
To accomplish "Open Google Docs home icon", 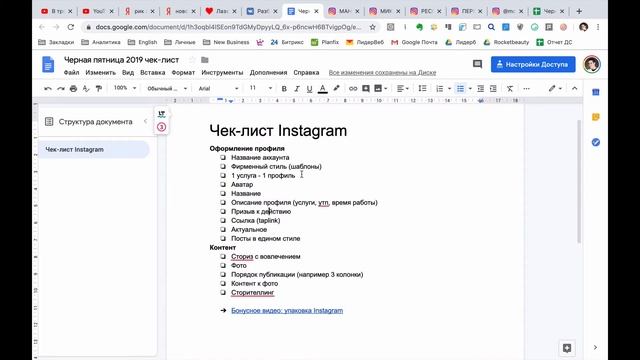I will (x=48, y=64).
